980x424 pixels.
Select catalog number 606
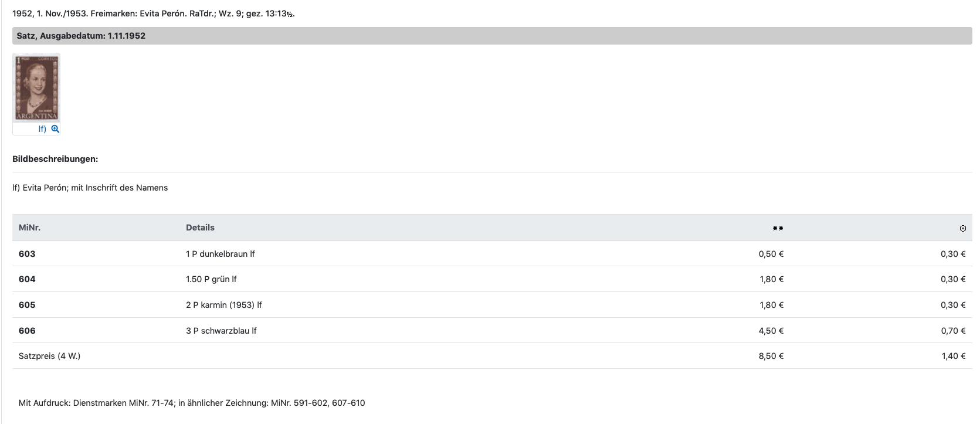click(27, 331)
